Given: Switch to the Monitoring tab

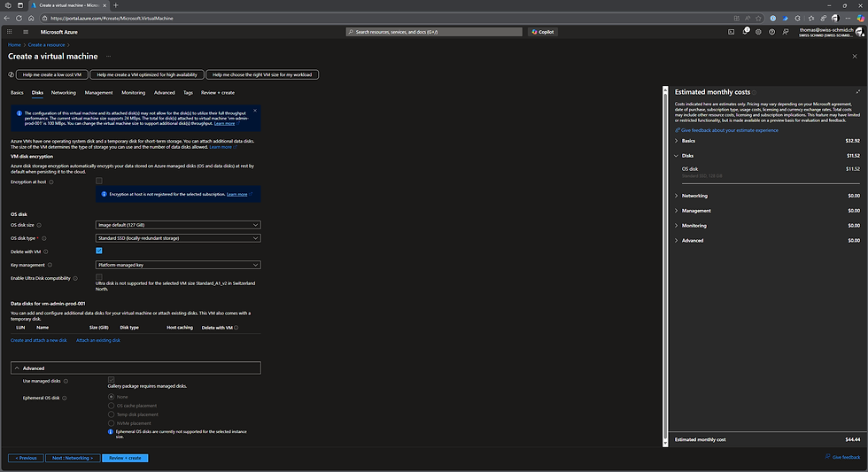Looking at the screenshot, I should click(x=134, y=93).
